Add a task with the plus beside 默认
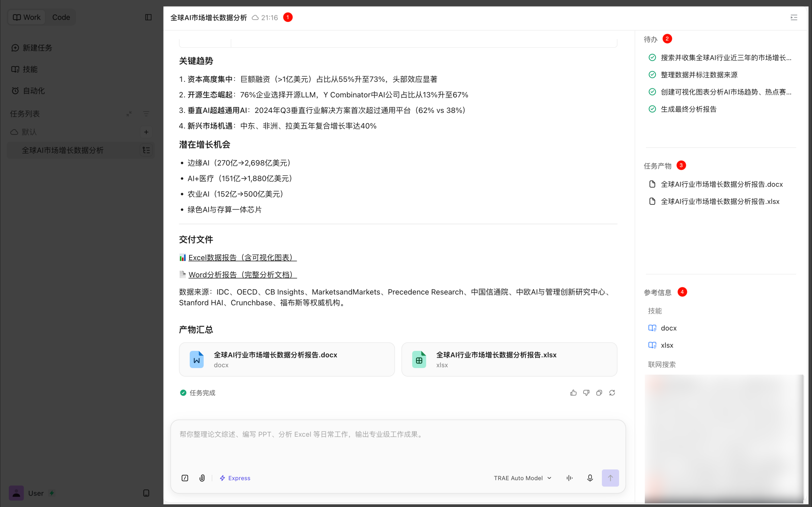 (x=146, y=132)
